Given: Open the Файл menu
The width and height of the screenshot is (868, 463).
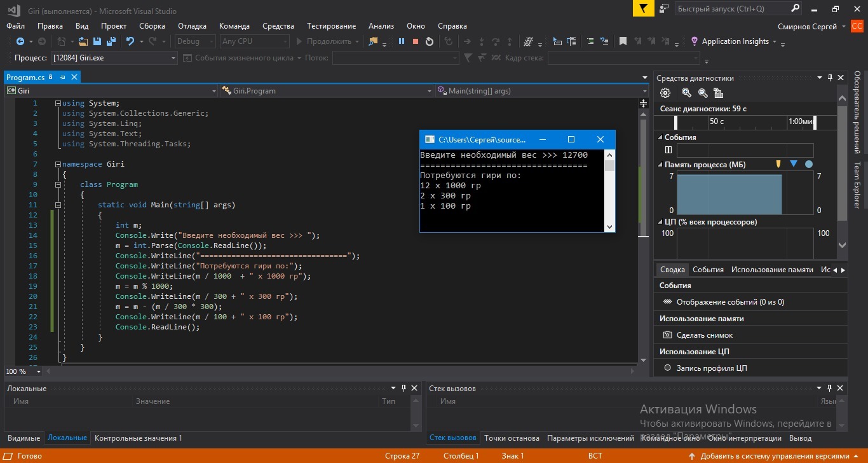Looking at the screenshot, I should [16, 26].
